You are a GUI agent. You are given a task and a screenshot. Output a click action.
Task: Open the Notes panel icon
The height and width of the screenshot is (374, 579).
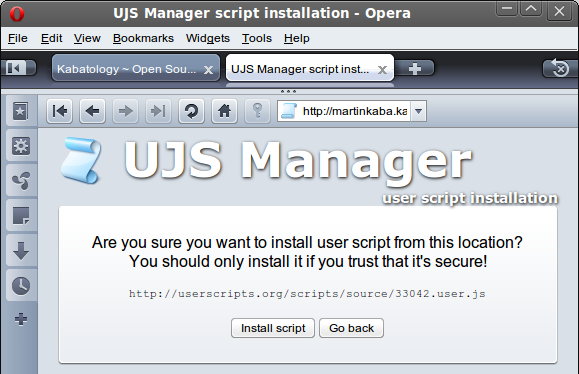[21, 216]
